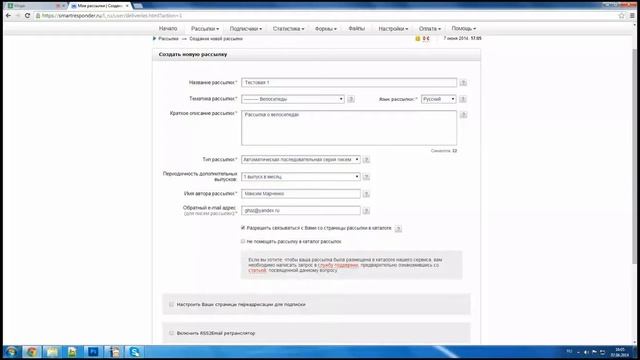Open Тематика рассылки dropdown showing Велосипеды
640x360 pixels.
pyautogui.click(x=293, y=99)
